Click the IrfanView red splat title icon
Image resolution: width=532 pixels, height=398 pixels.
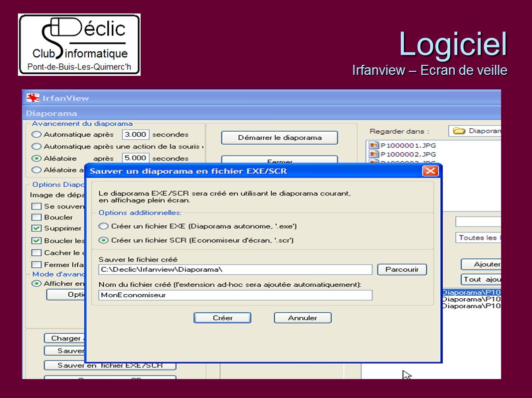coord(33,98)
